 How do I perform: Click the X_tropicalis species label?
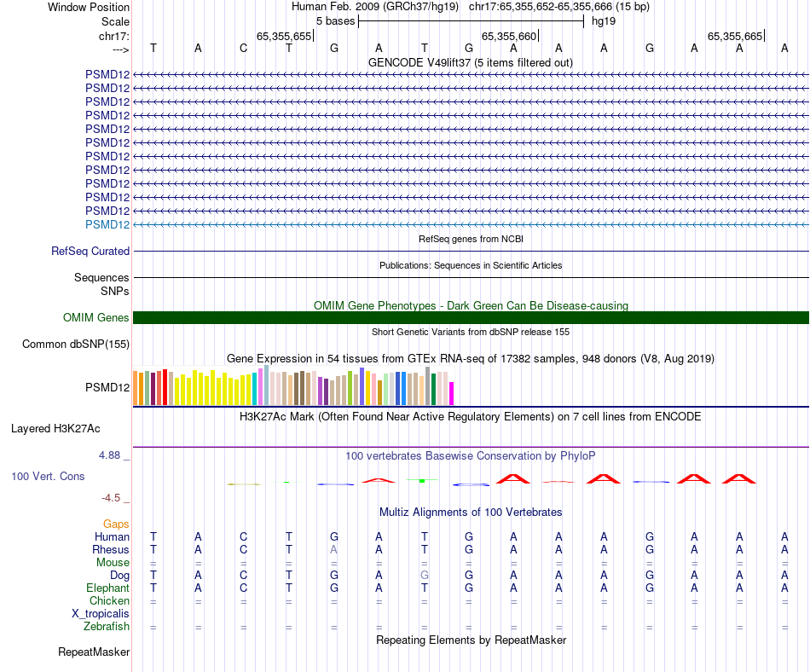(x=101, y=614)
